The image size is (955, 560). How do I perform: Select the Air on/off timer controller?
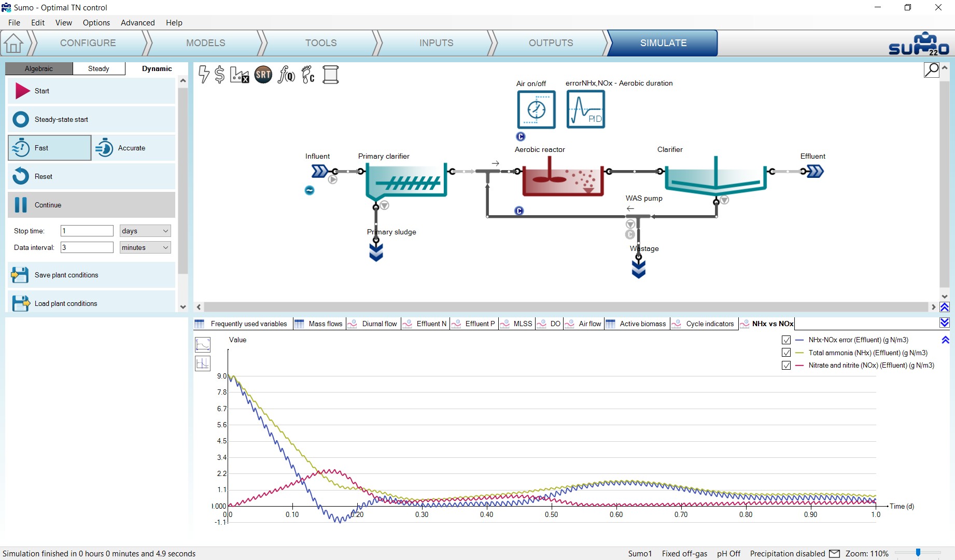coord(536,109)
